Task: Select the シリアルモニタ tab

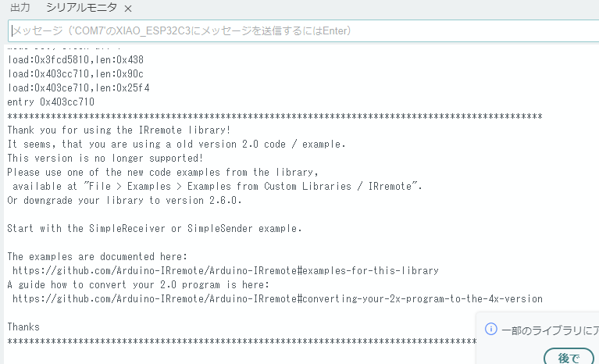Action: pos(81,8)
